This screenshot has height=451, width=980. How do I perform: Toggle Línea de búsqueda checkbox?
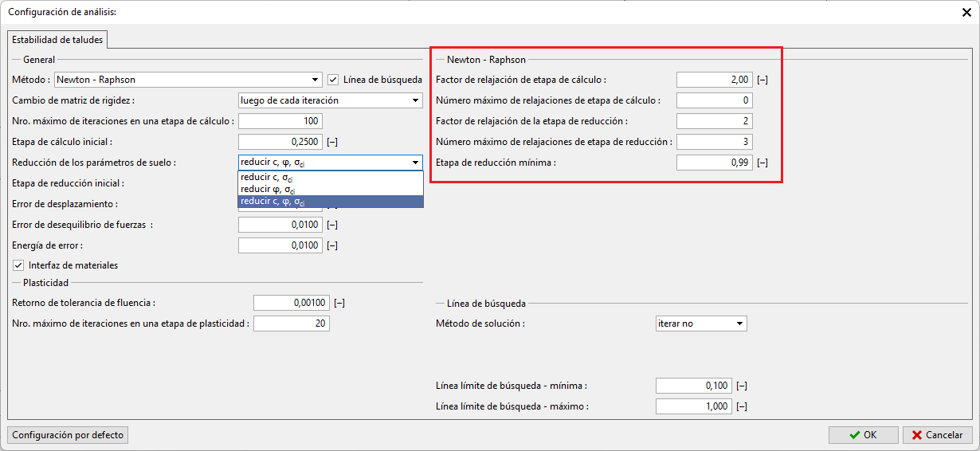pos(334,80)
